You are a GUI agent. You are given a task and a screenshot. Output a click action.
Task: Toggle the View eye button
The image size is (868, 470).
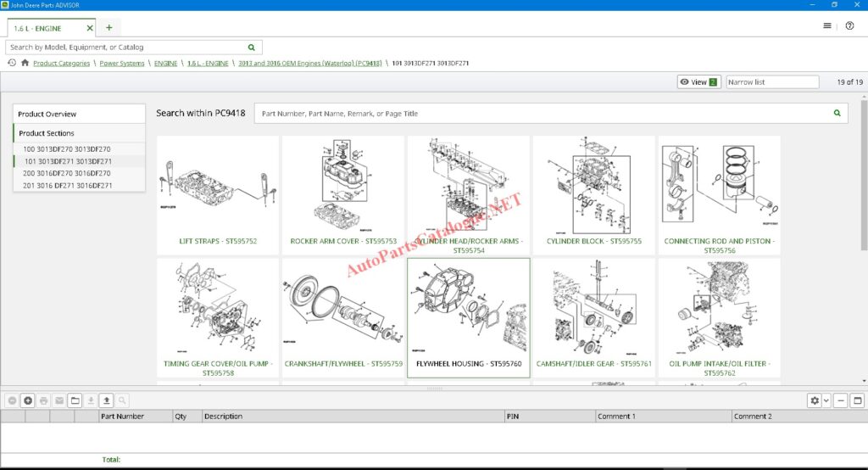click(x=698, y=82)
